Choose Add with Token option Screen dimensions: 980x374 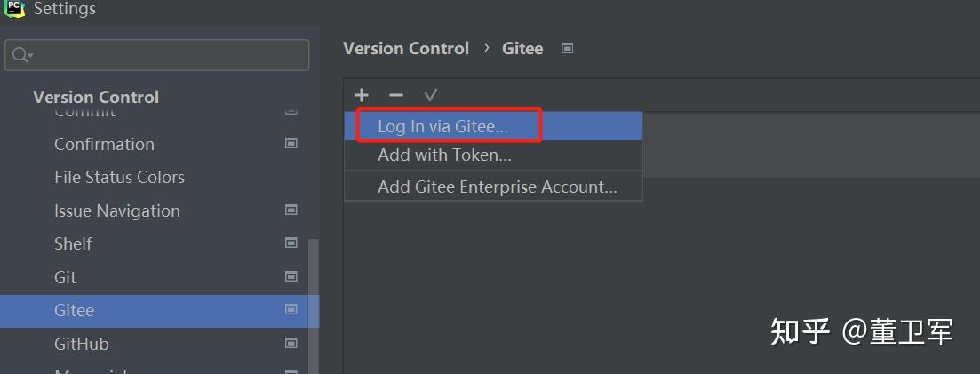[x=444, y=155]
